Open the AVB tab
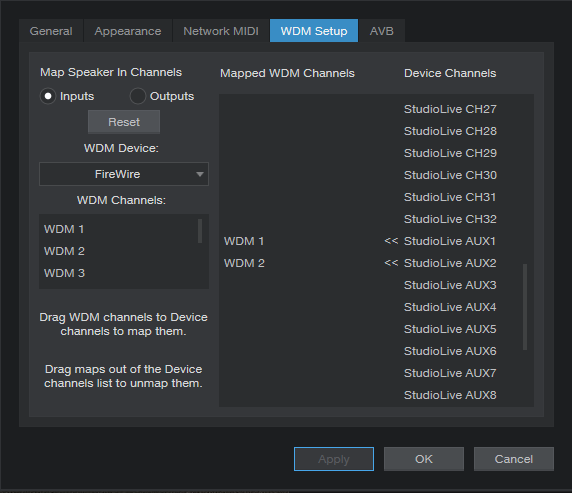 pyautogui.click(x=382, y=31)
